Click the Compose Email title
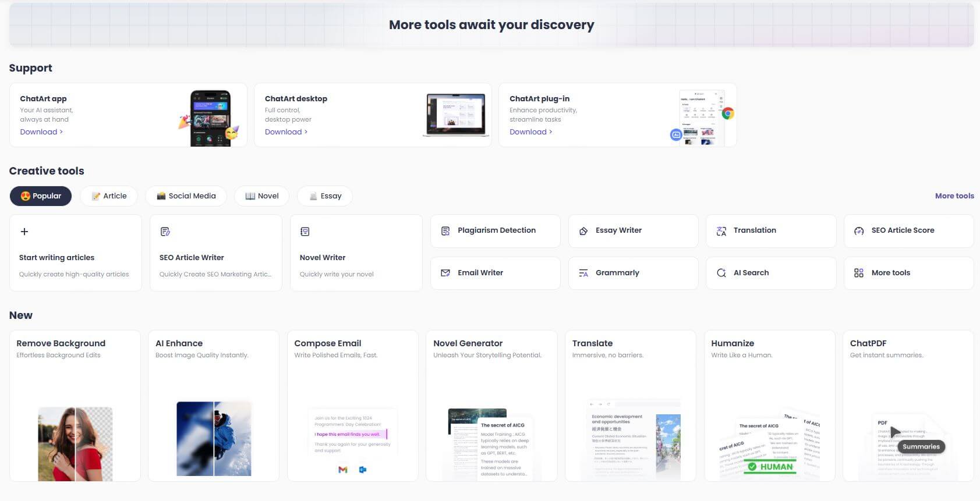This screenshot has width=980, height=501. (x=328, y=343)
